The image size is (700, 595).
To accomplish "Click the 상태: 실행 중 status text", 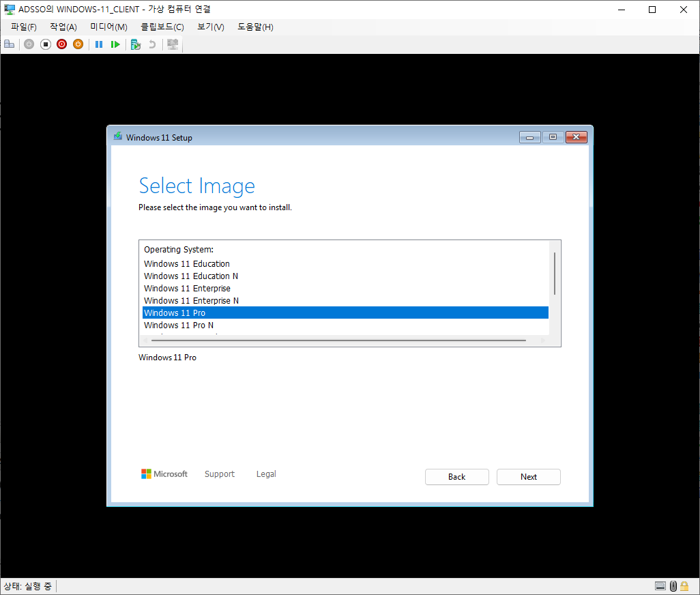I will coord(28,586).
